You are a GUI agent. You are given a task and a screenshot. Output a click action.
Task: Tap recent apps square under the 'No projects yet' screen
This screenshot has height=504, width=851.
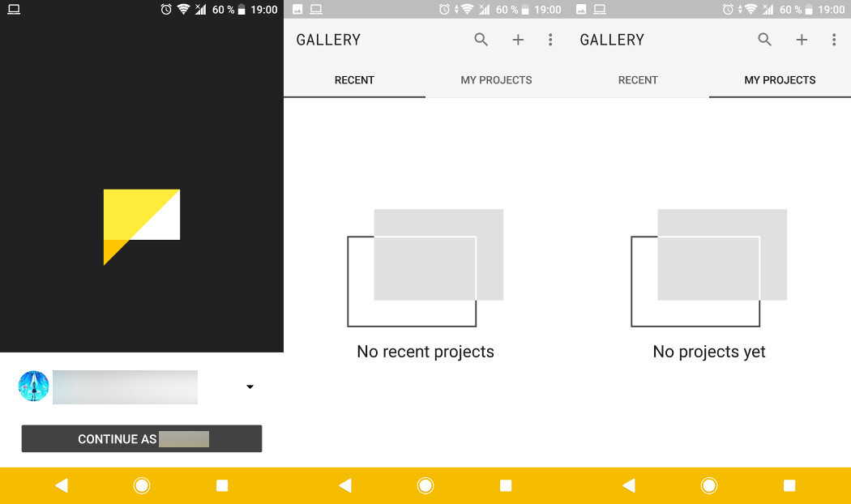coord(789,485)
